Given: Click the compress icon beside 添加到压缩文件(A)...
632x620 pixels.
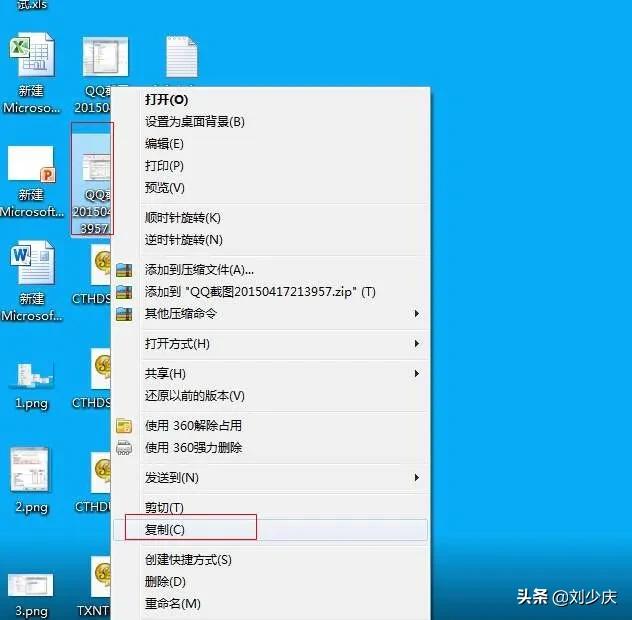Looking at the screenshot, I should click(x=124, y=270).
